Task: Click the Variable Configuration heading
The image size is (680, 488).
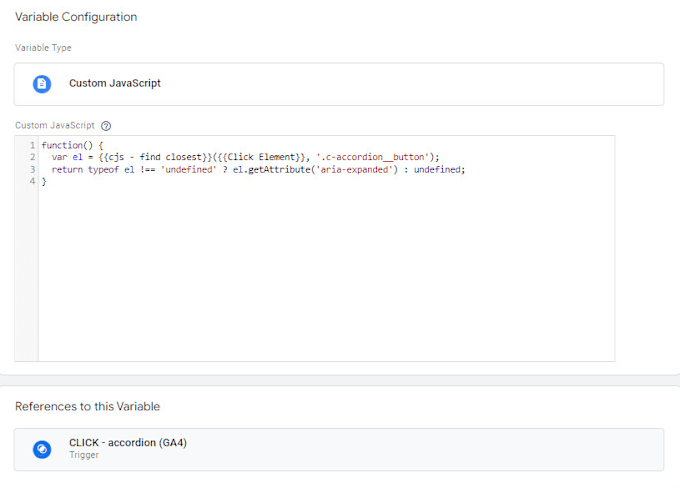Action: tap(76, 17)
